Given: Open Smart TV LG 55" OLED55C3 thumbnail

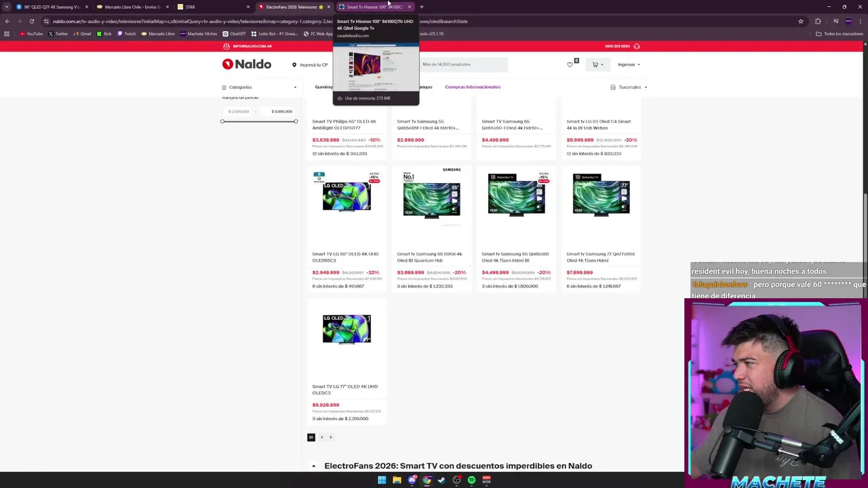Looking at the screenshot, I should [347, 197].
